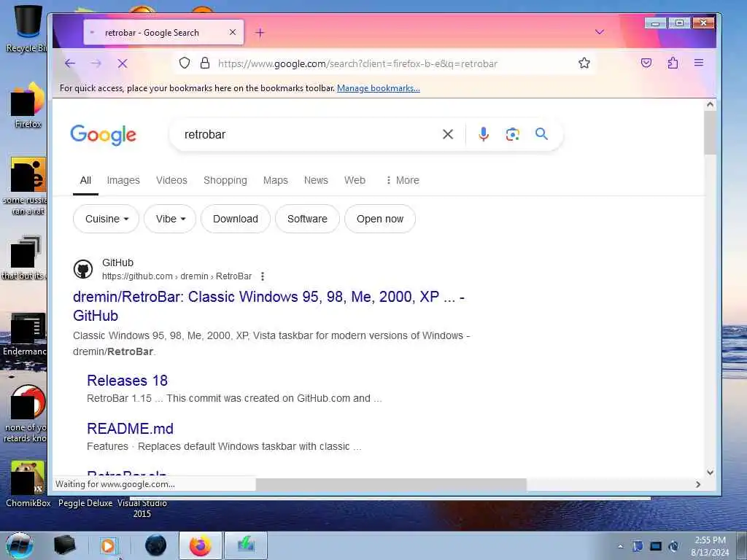This screenshot has height=560, width=747.
Task: Open the three-dot options for the GitHub result
Action: tap(263, 276)
